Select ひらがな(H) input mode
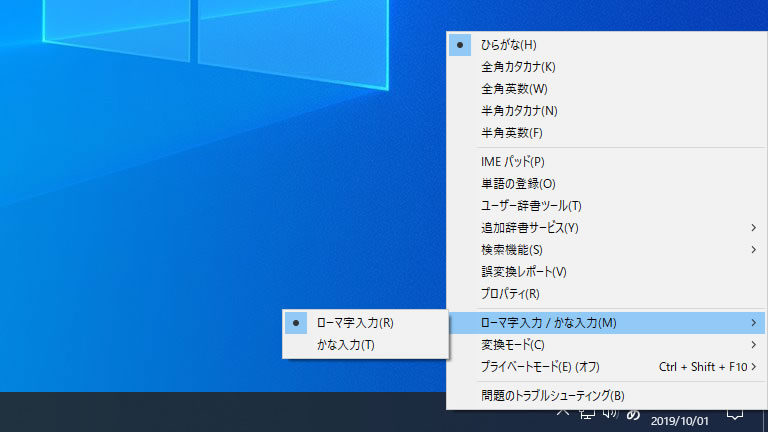Image resolution: width=768 pixels, height=432 pixels. coord(509,45)
